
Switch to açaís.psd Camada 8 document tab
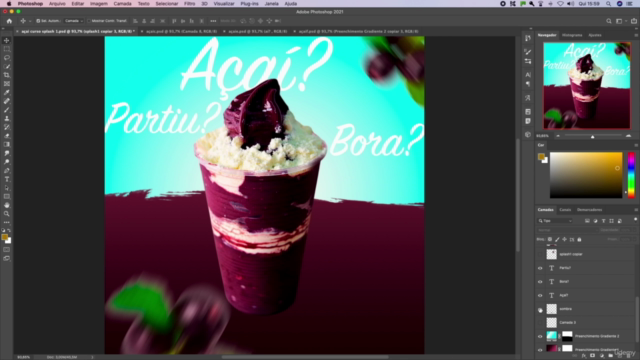pyautogui.click(x=182, y=31)
